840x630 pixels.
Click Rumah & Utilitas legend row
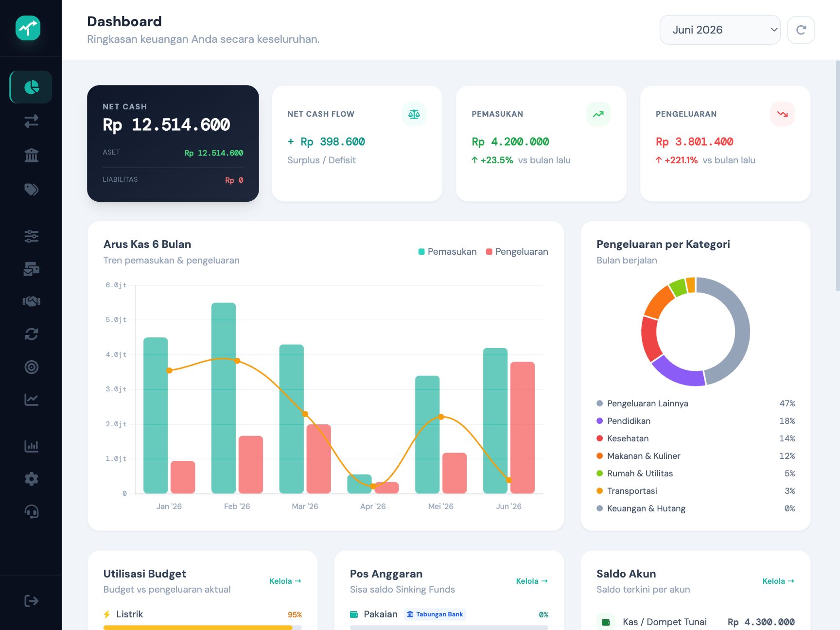coord(696,473)
